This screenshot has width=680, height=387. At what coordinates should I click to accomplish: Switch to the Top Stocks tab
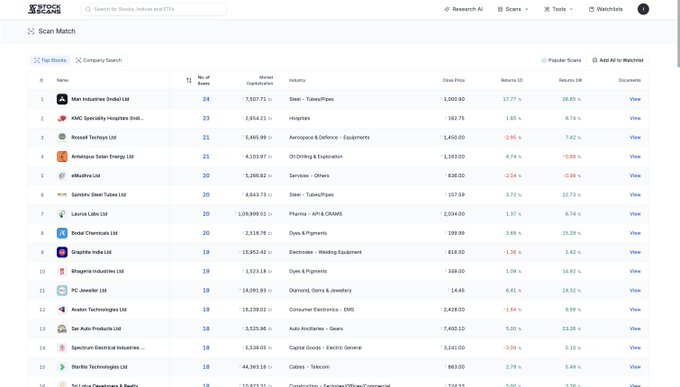pos(50,60)
